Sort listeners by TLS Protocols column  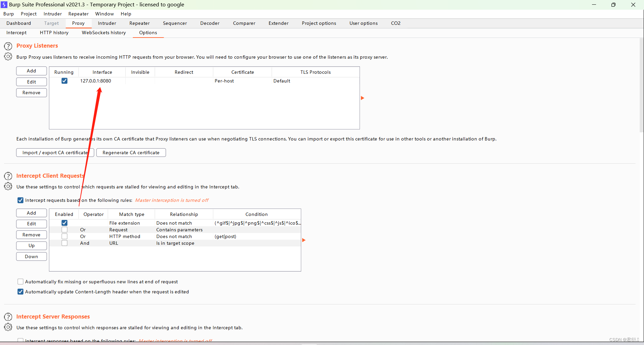(316, 72)
